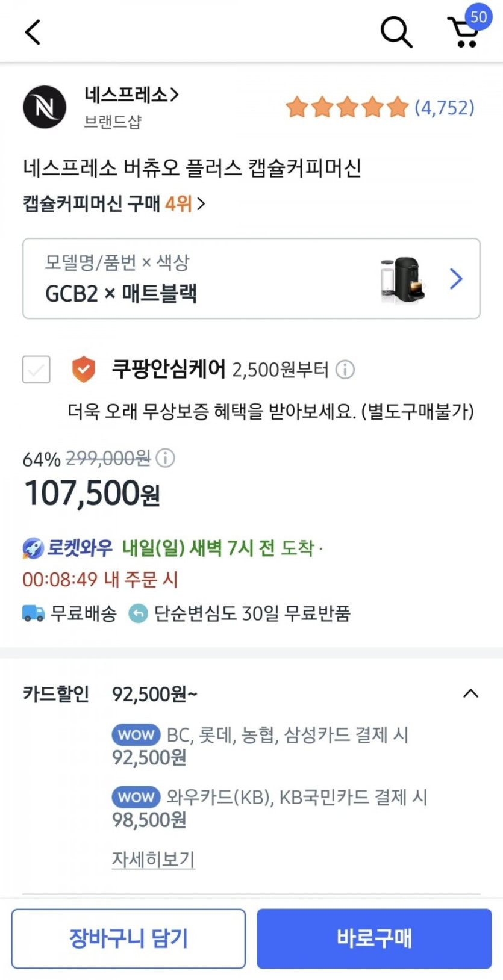The image size is (503, 980).
Task: Open the shopping cart with 50 items
Action: tap(464, 32)
